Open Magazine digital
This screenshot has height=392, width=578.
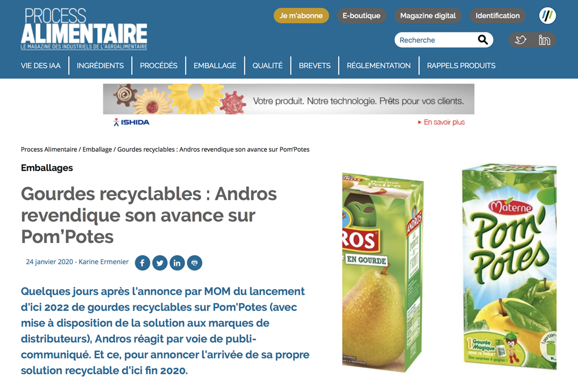click(x=428, y=16)
